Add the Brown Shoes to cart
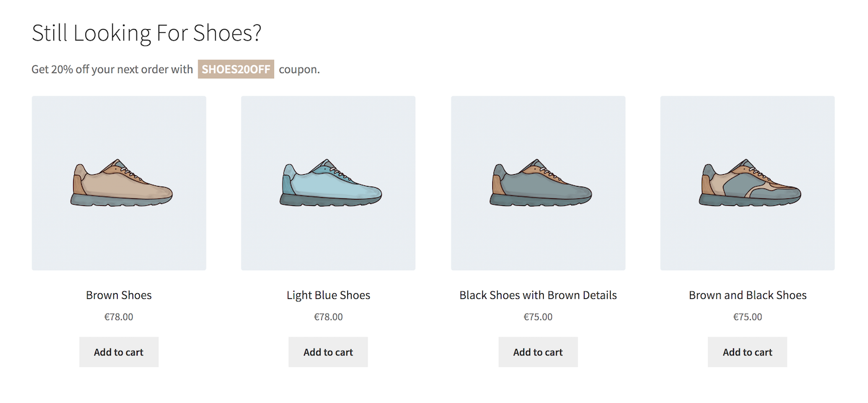The width and height of the screenshot is (868, 403). point(118,352)
